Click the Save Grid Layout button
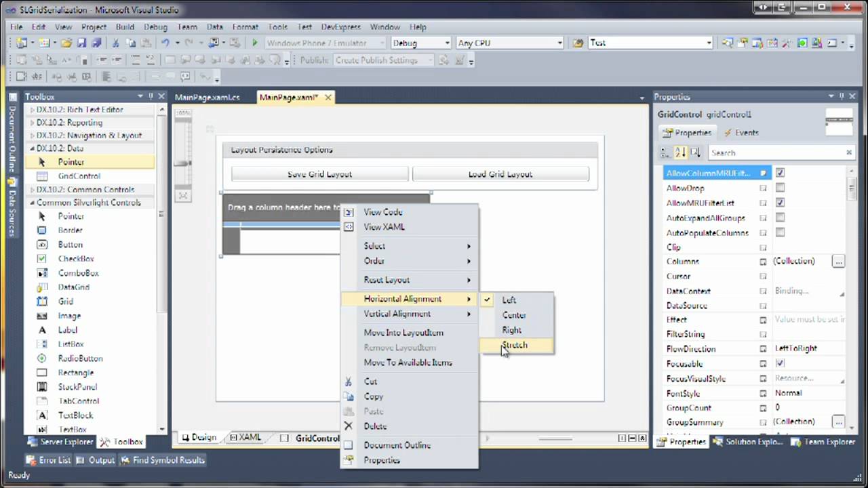Viewport: 868px width, 488px height. point(319,174)
